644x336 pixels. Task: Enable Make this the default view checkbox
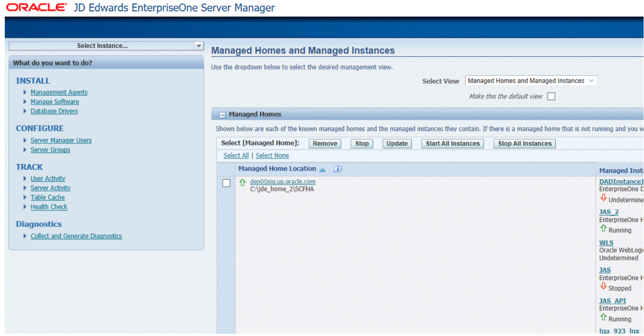[x=551, y=96]
